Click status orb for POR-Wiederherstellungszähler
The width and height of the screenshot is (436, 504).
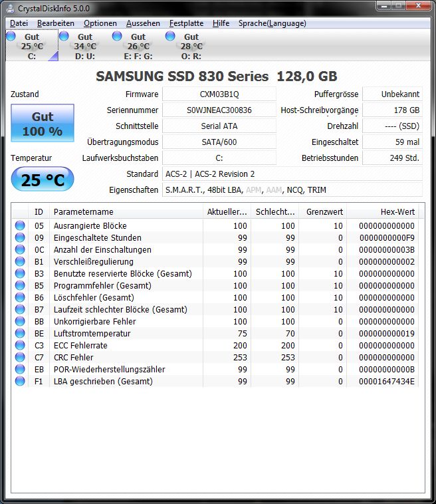pos(20,369)
